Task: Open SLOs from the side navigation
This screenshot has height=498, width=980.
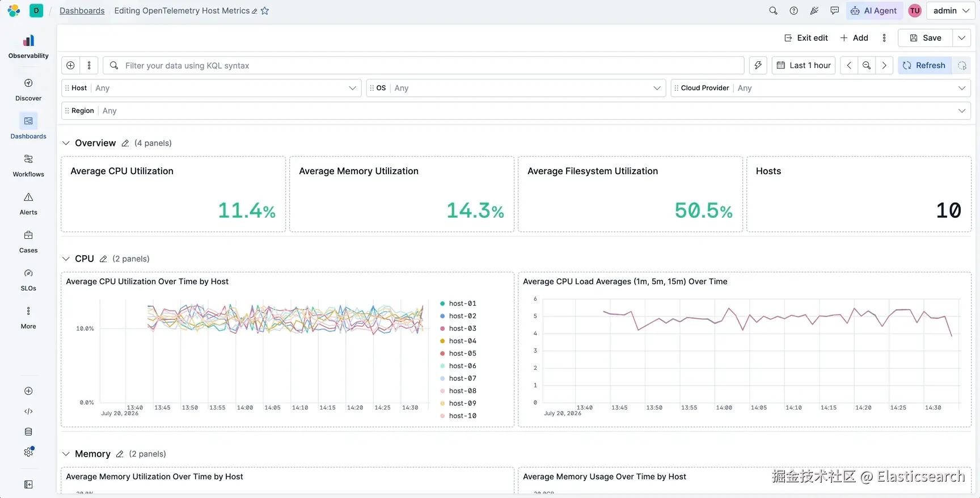Action: pos(28,280)
